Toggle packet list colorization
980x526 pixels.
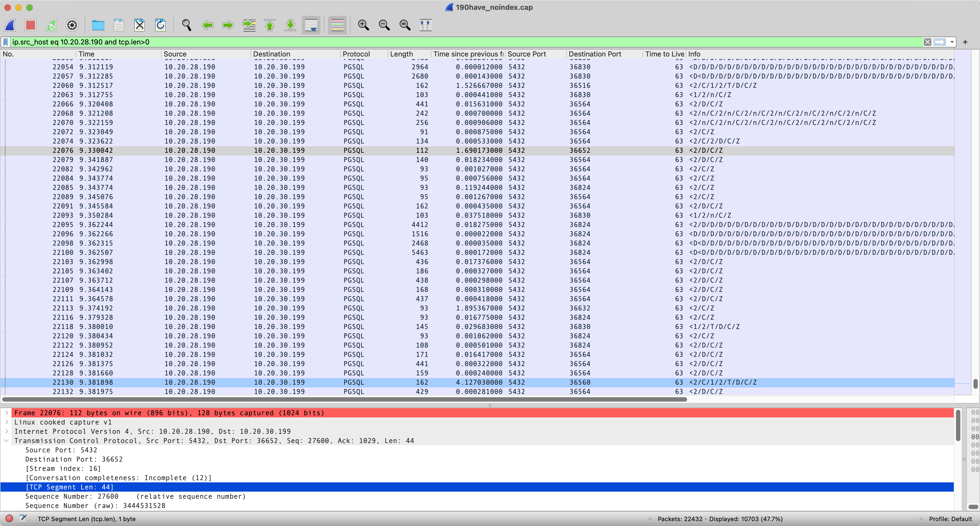tap(337, 25)
